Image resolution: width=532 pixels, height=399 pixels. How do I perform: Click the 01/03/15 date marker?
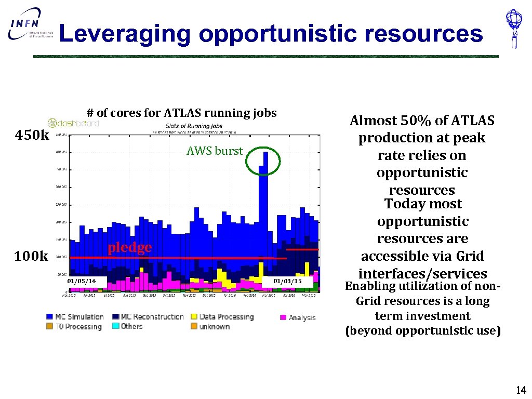coord(288,281)
